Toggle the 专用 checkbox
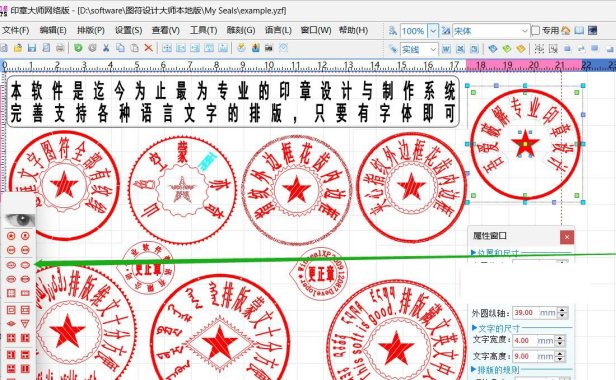Screen dimensions: 616x380 click(x=535, y=30)
